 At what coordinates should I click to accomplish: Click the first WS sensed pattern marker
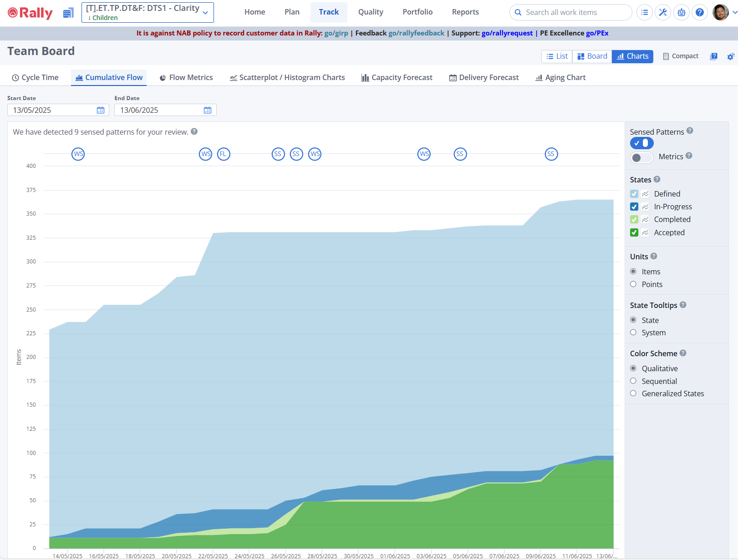(78, 154)
